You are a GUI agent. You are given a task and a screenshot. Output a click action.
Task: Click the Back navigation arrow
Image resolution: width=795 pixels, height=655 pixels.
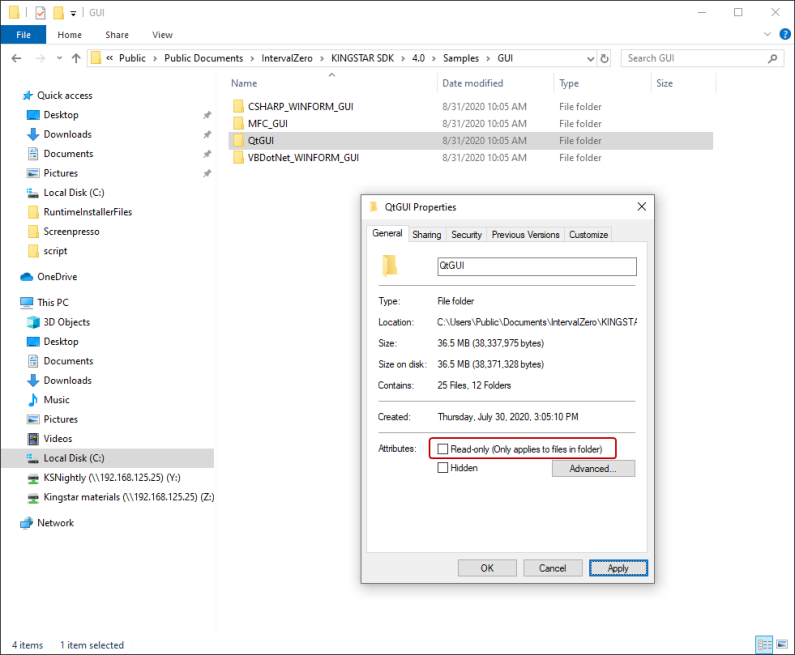[16, 58]
